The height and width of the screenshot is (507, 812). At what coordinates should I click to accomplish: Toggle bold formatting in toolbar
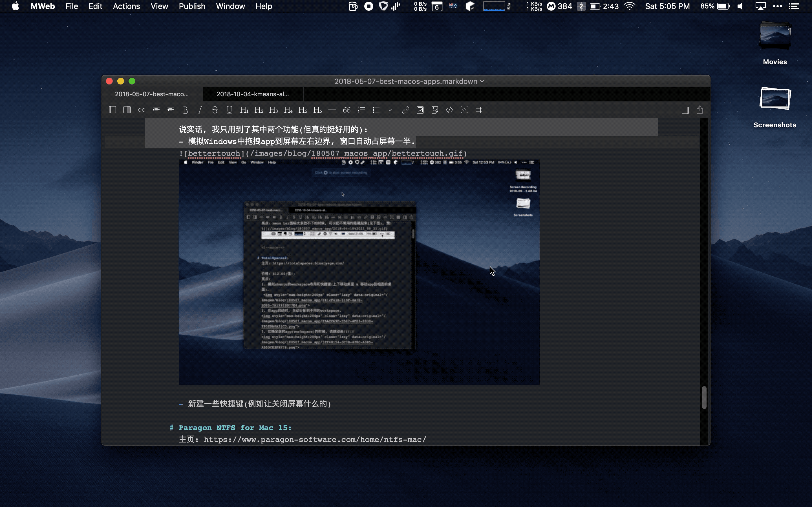coord(185,110)
